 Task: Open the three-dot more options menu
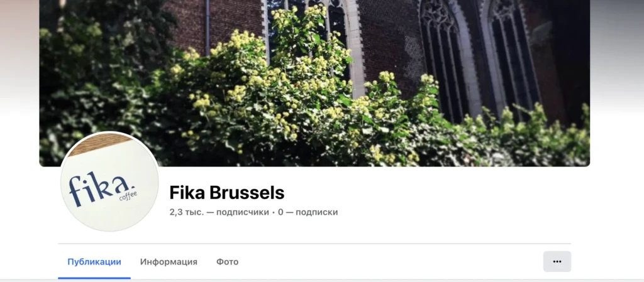(557, 261)
